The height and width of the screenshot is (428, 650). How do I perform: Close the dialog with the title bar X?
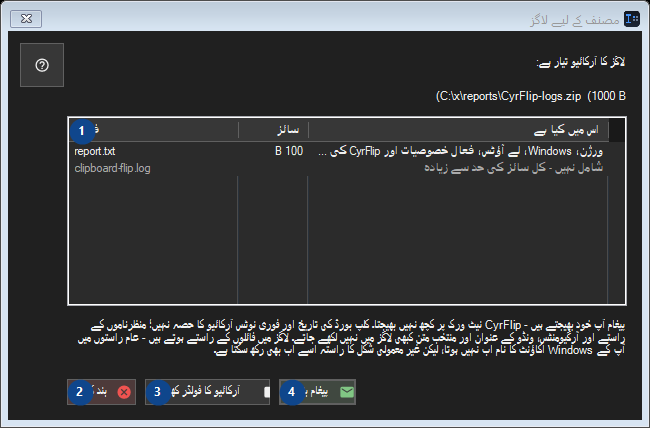pos(26,19)
